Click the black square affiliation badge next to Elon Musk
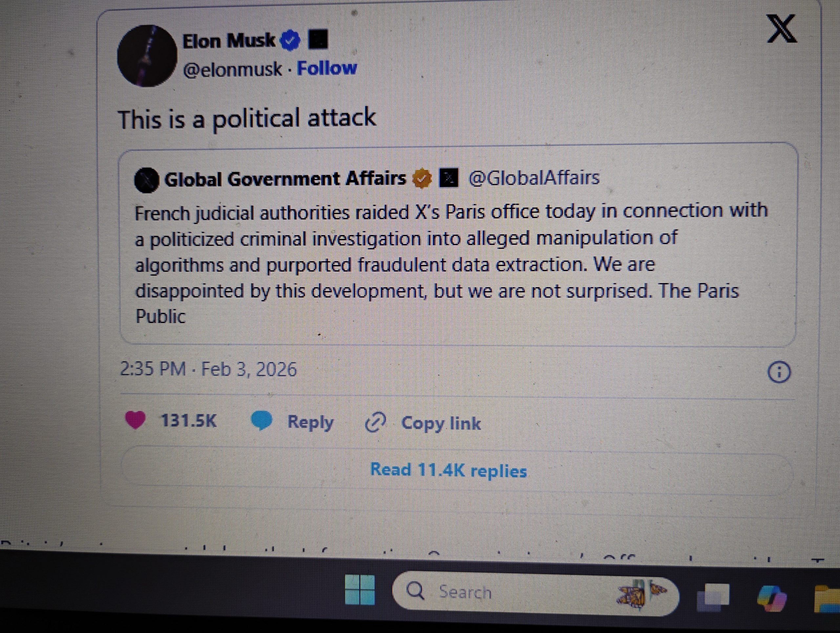The image size is (840, 633). [x=318, y=40]
